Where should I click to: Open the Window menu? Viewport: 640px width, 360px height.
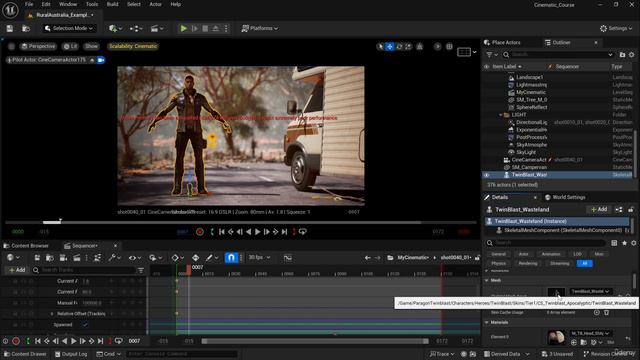68,4
